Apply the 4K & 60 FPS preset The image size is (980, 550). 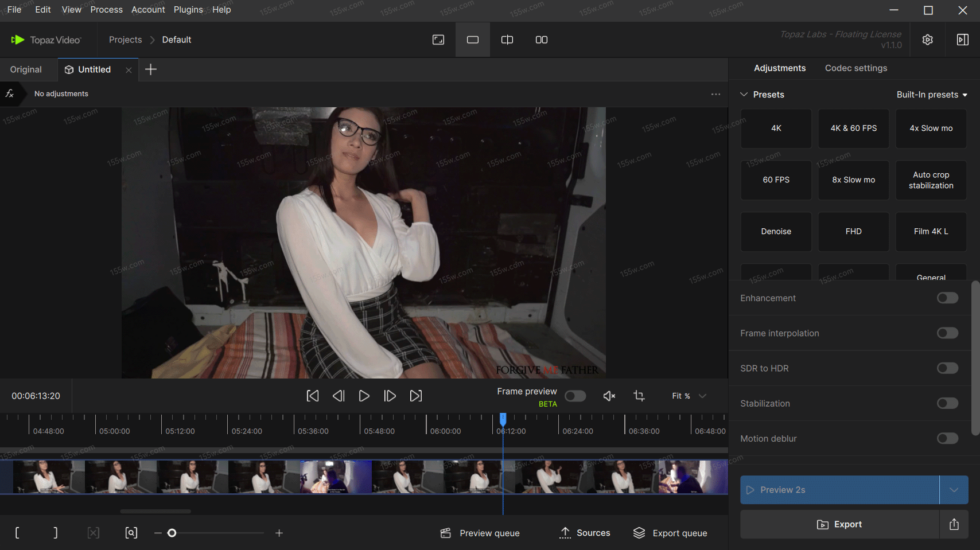click(x=853, y=128)
